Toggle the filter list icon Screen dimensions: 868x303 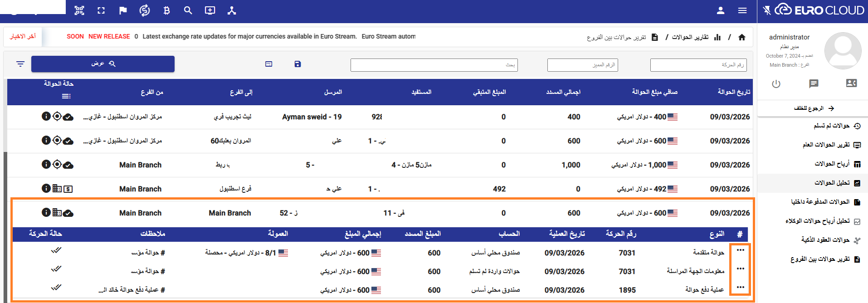pyautogui.click(x=20, y=64)
